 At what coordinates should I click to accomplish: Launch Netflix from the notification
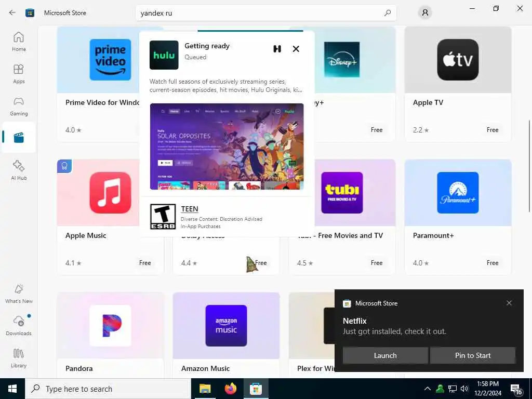[385, 355]
